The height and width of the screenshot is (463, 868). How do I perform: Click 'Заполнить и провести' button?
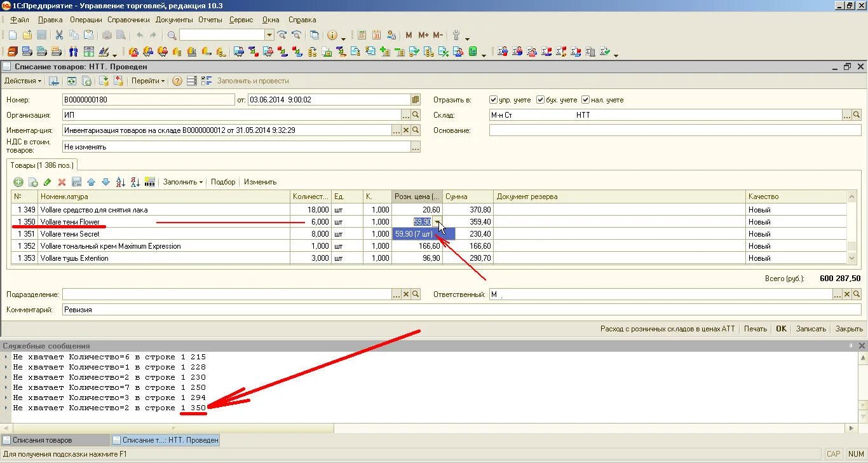tap(253, 81)
